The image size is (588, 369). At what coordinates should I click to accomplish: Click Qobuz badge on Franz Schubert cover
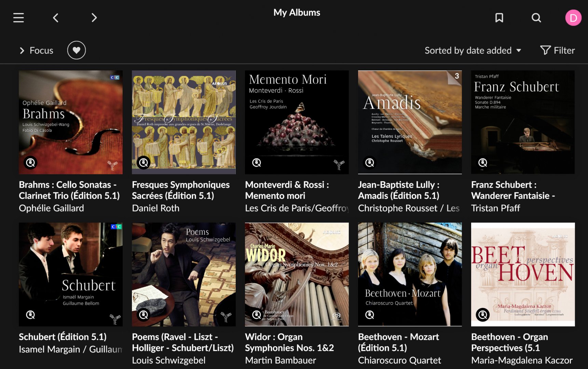pos(483,163)
